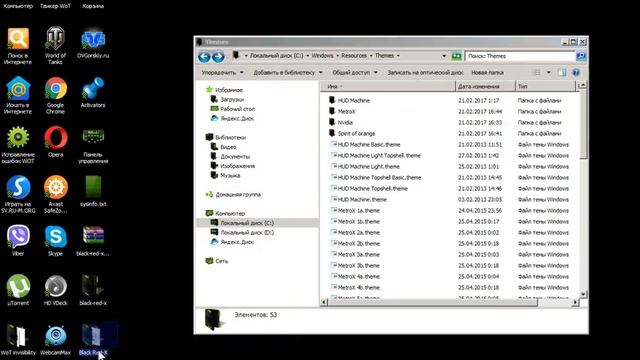Launch the Skype desktop icon
The image size is (640, 360).
[x=56, y=240]
